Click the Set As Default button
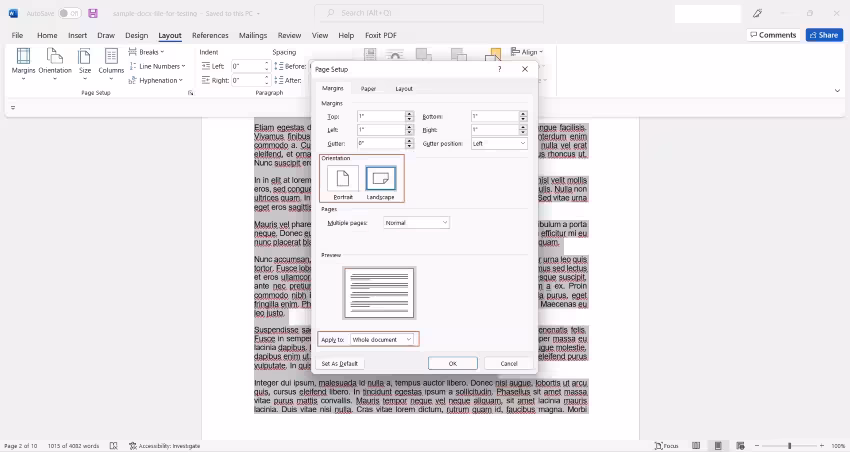The width and height of the screenshot is (850, 452). (x=340, y=364)
